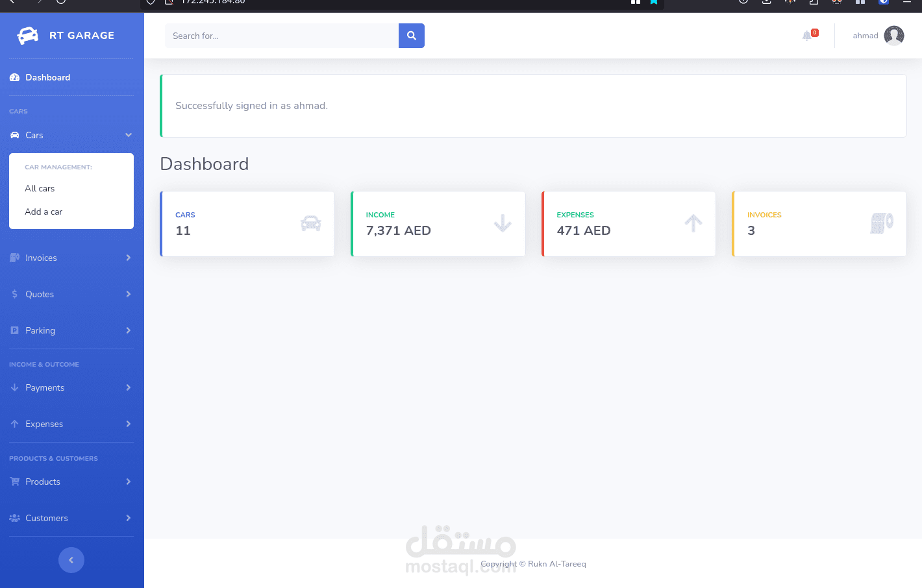Select All cars in Car Management
The height and width of the screenshot is (588, 922).
[x=71, y=188]
